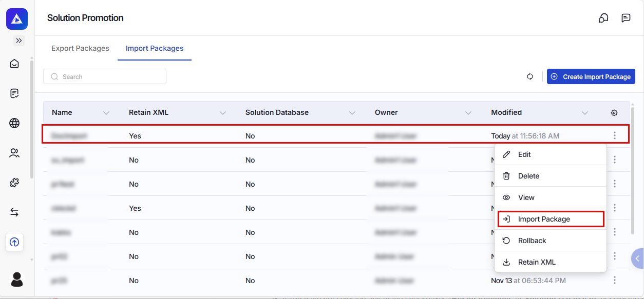Choose Rollback from the context menu
The height and width of the screenshot is (299, 644).
[x=551, y=241]
